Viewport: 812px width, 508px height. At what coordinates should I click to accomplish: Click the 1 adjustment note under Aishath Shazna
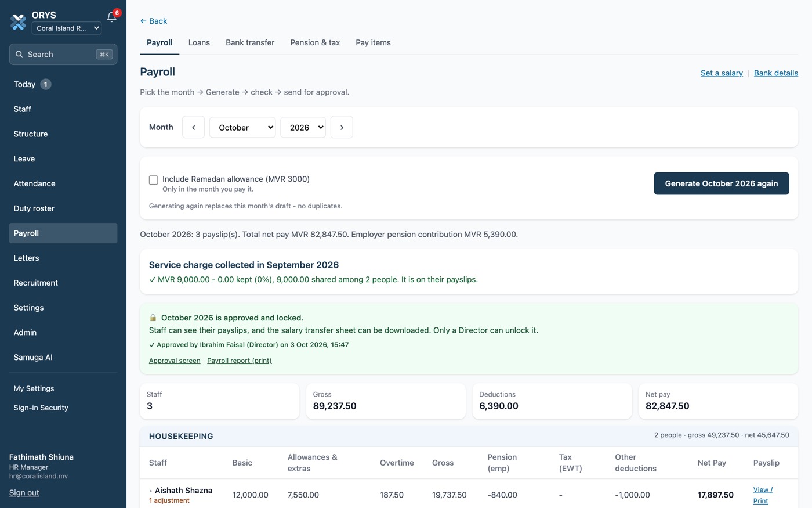click(169, 500)
